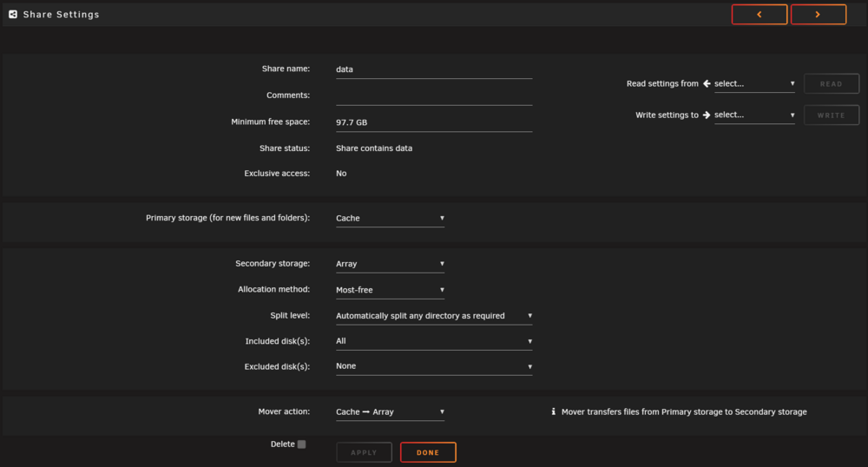Click the APPLY button

364,452
